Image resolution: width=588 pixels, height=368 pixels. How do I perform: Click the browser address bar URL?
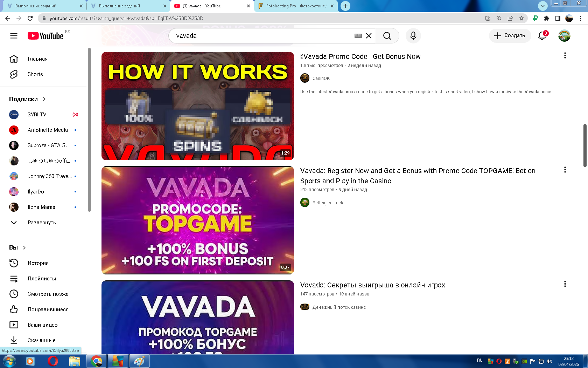(x=126, y=18)
